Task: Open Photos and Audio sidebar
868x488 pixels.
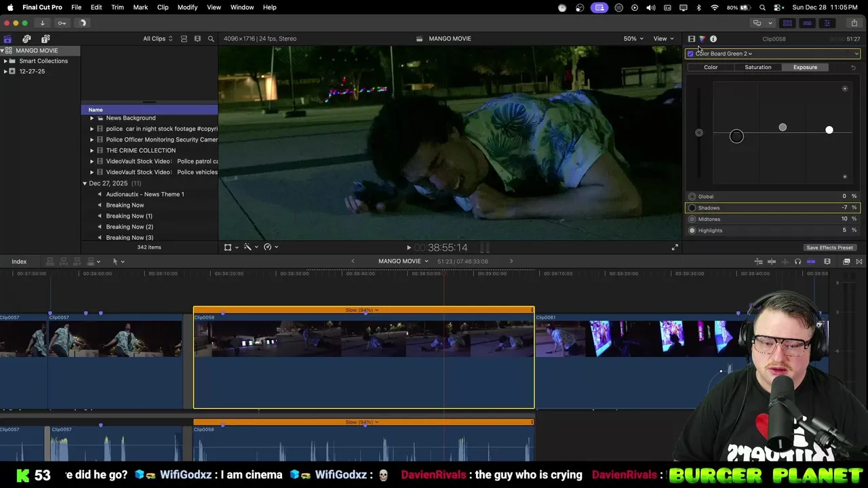Action: (x=26, y=39)
